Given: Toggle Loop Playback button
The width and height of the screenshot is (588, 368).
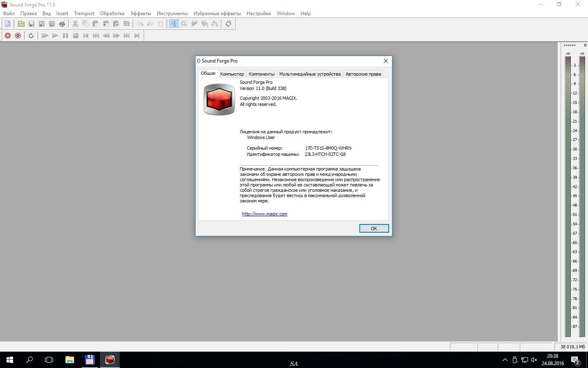Looking at the screenshot, I should [31, 36].
